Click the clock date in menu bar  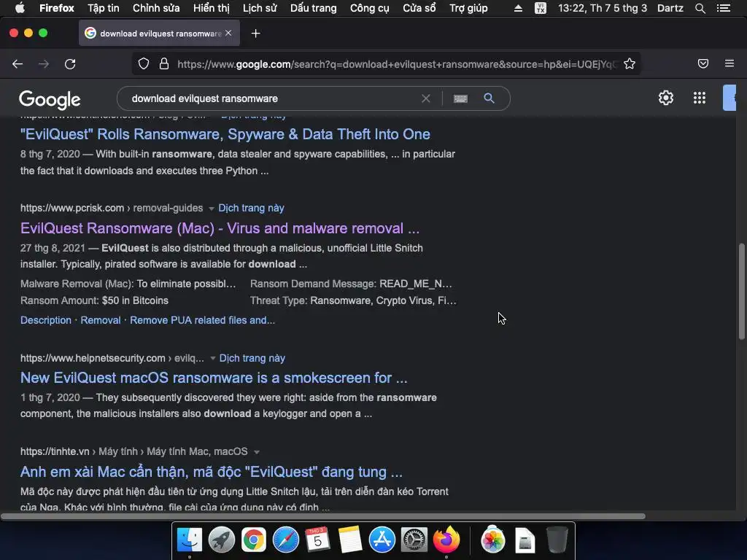[x=602, y=8]
